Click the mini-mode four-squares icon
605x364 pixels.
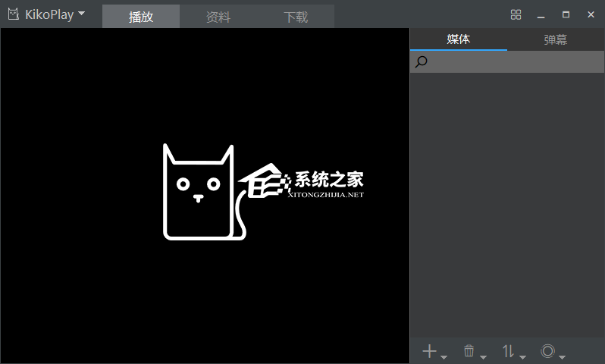tap(516, 14)
